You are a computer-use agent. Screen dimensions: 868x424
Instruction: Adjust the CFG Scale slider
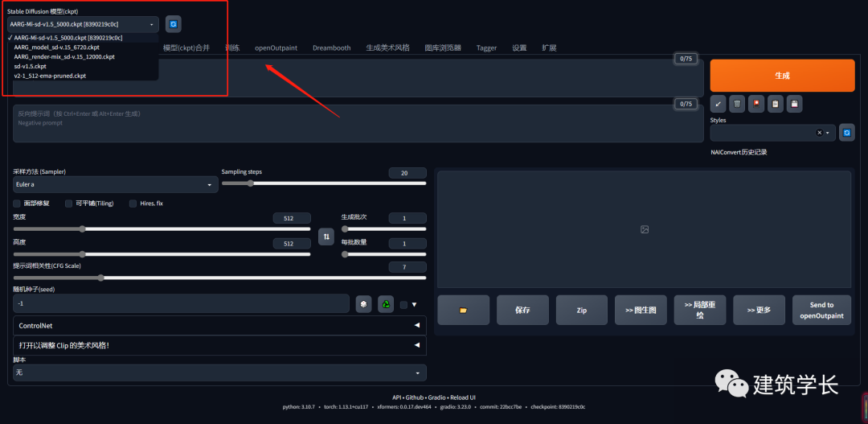tap(219, 278)
